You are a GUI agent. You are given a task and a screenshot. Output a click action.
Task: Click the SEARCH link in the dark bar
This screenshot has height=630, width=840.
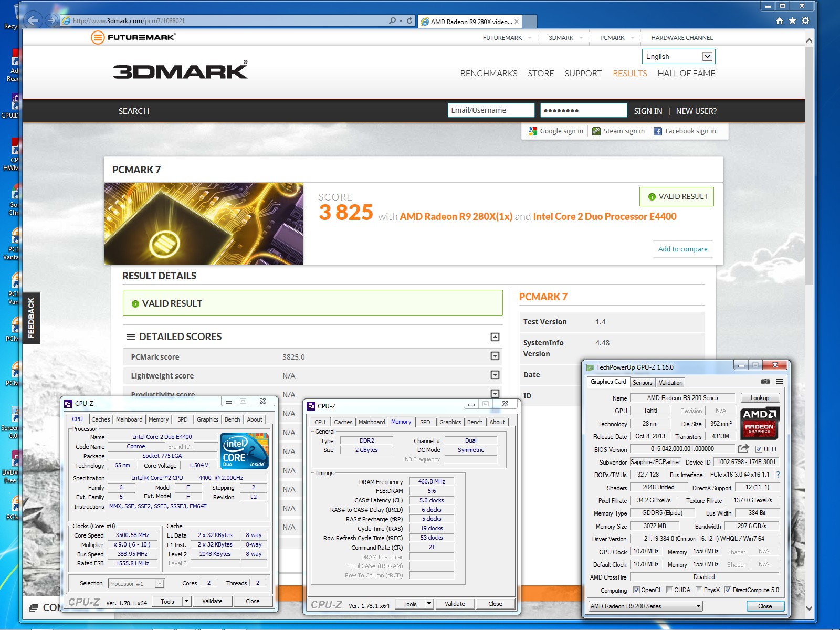click(x=133, y=111)
